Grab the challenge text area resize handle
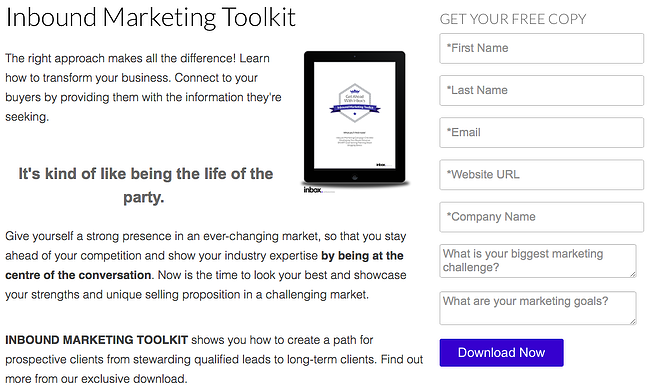The height and width of the screenshot is (390, 650). point(633,274)
